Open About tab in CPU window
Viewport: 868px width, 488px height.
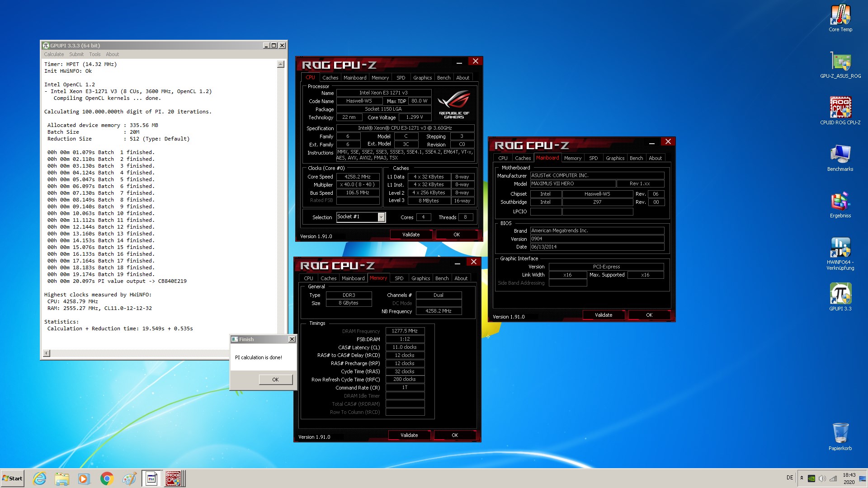pos(463,78)
